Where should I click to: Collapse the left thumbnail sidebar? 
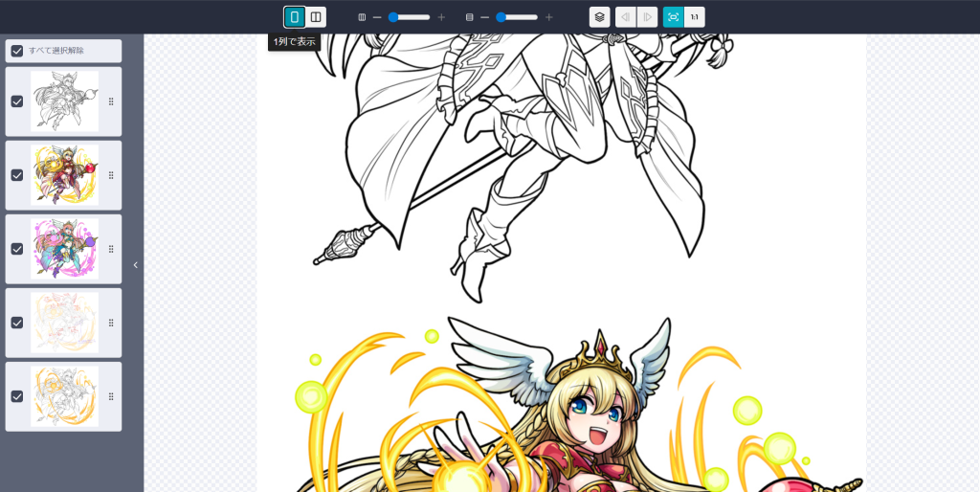(x=135, y=265)
